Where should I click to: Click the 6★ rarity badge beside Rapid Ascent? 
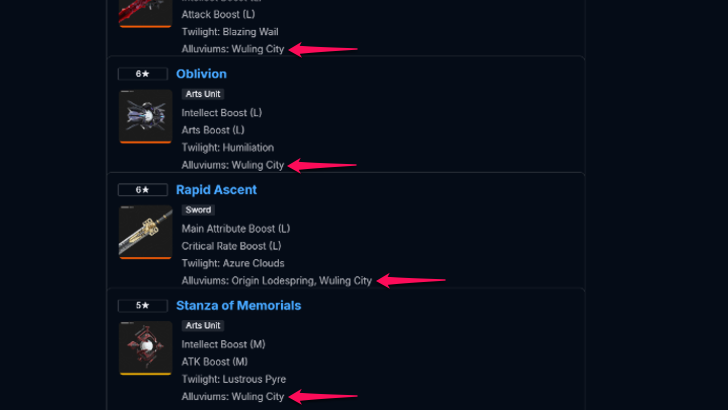click(142, 190)
